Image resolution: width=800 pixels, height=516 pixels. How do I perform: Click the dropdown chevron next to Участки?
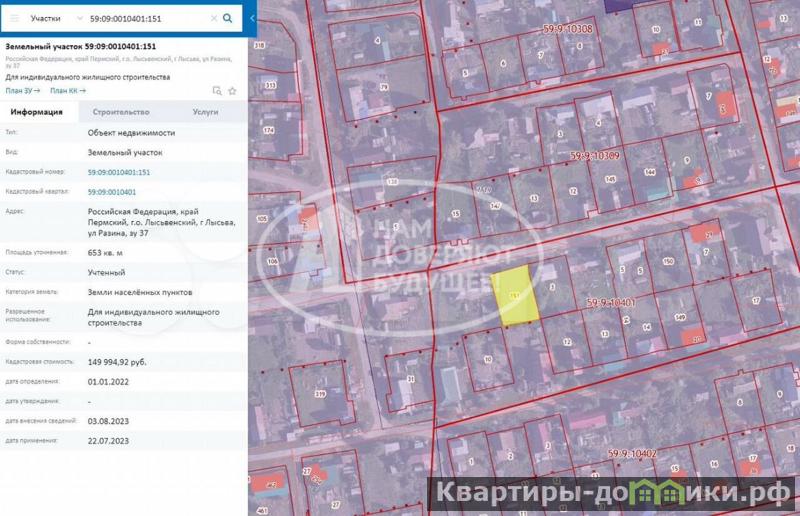pyautogui.click(x=79, y=18)
